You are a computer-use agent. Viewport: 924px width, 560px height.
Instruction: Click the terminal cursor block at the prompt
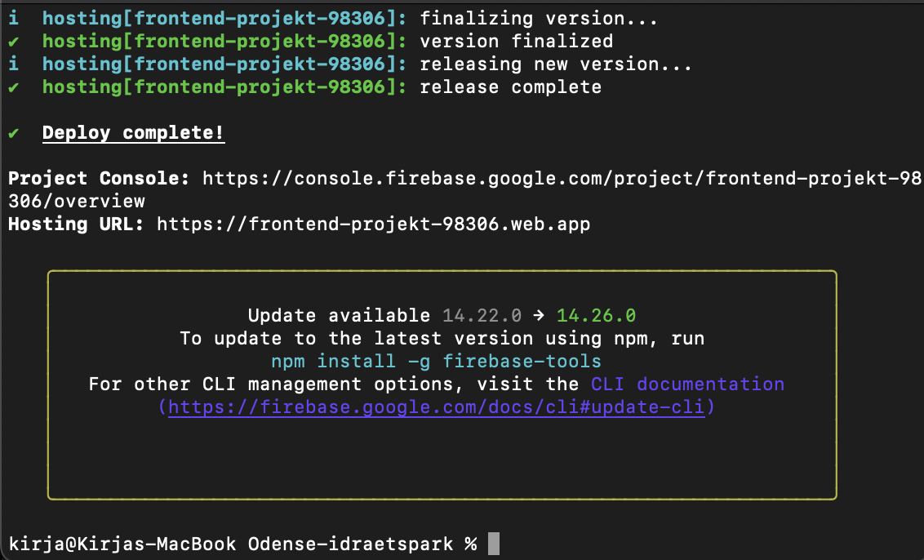(493, 544)
